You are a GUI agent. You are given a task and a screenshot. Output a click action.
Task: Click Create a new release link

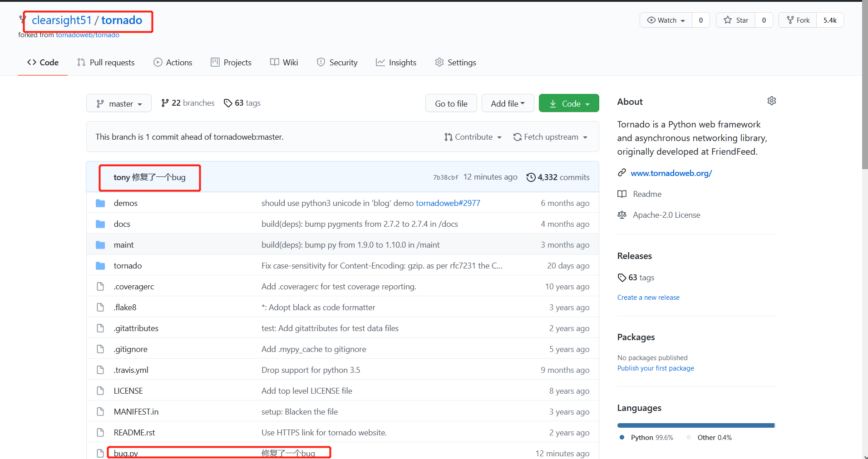click(x=648, y=298)
